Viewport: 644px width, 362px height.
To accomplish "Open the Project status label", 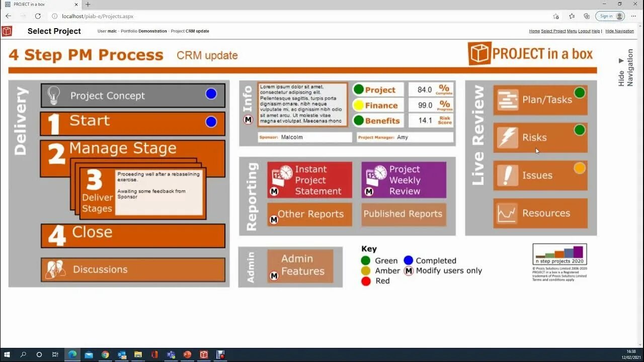I will 380,90.
